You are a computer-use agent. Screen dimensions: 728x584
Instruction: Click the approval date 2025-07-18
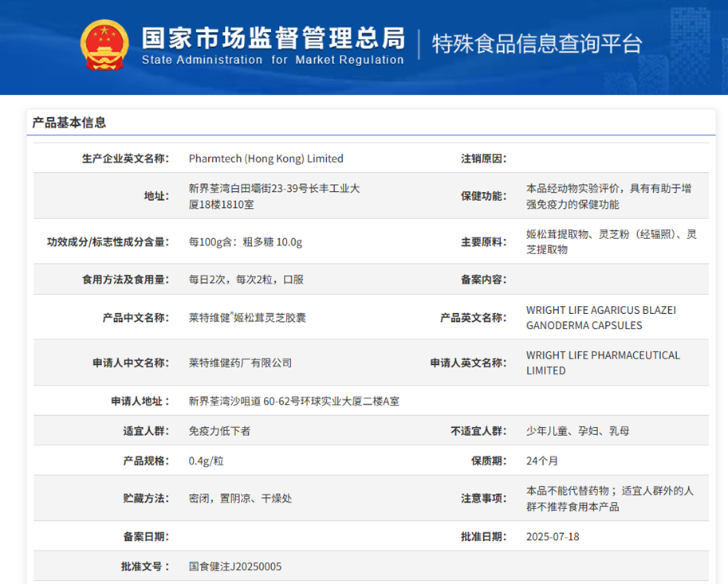point(553,537)
